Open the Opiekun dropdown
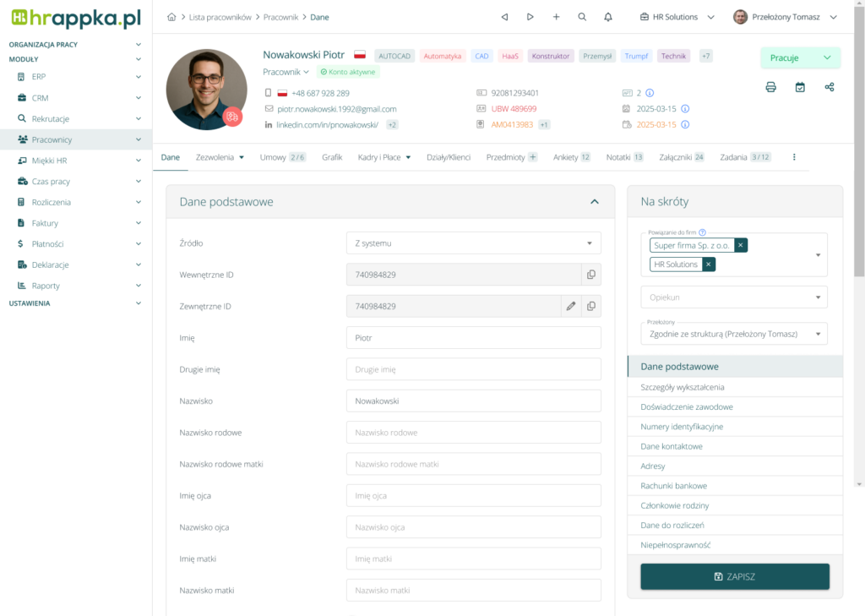Viewport: 865px width, 616px height. click(733, 297)
